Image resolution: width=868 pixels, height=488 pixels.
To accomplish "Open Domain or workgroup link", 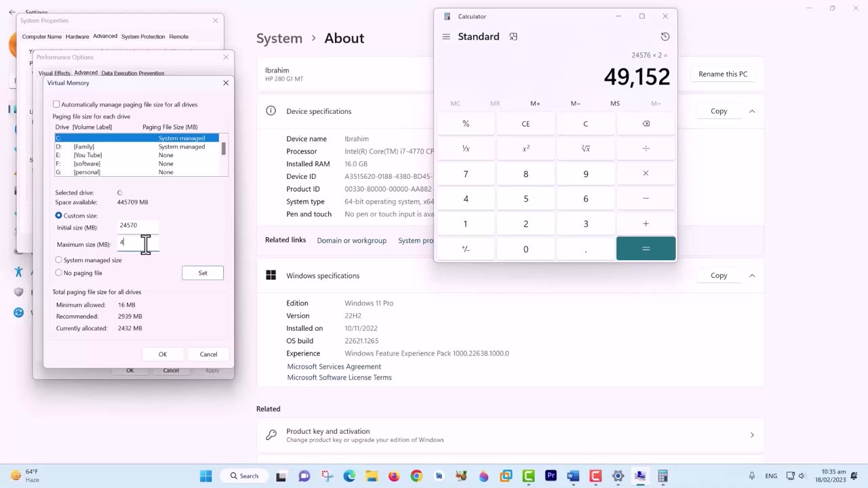I will (x=351, y=241).
